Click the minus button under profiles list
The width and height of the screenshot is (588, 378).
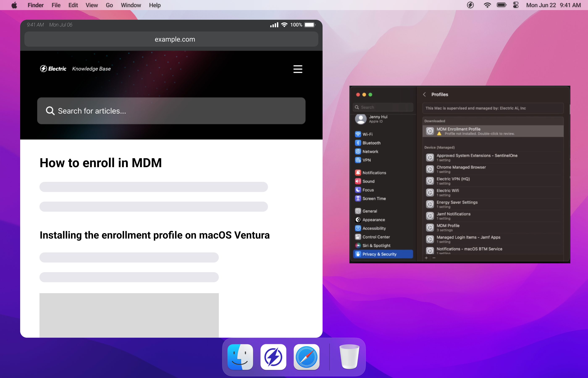click(434, 258)
